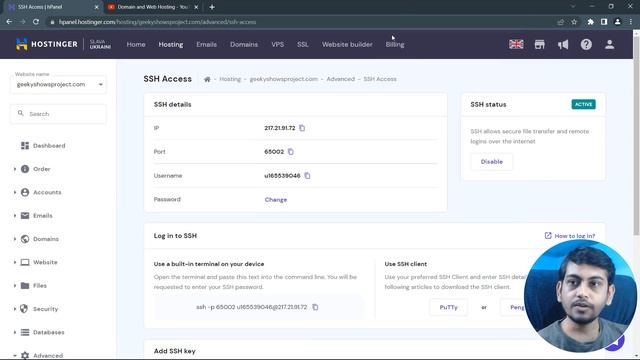Viewport: 640px width, 360px height.
Task: Reload the page in browser
Action: point(36,22)
